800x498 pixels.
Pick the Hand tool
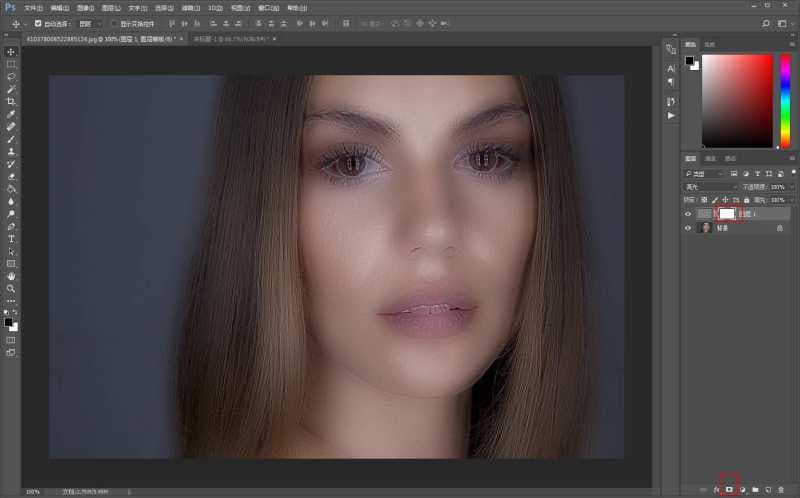(x=11, y=276)
